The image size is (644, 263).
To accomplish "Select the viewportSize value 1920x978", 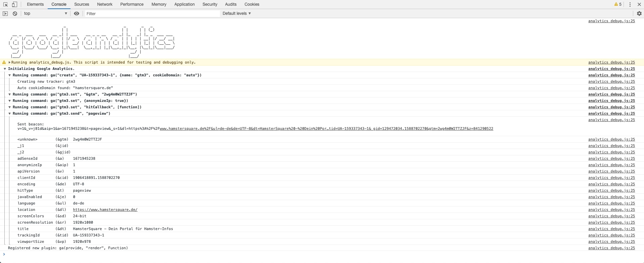I will point(82,242).
